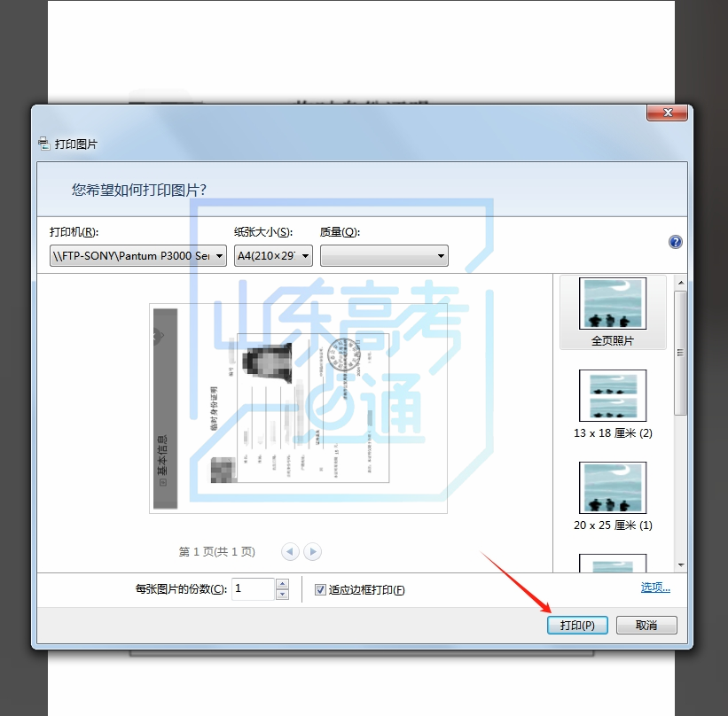The height and width of the screenshot is (716, 728).
Task: Click the blue help question mark icon
Action: pos(675,242)
